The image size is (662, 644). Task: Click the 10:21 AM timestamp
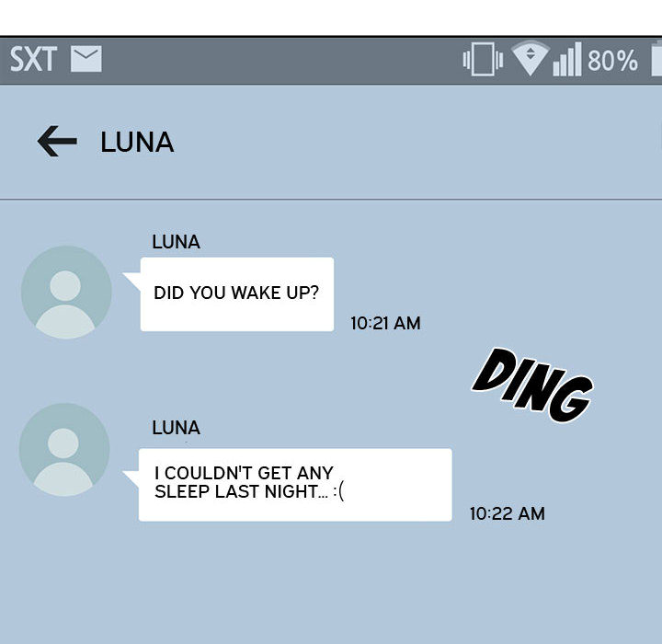point(385,323)
